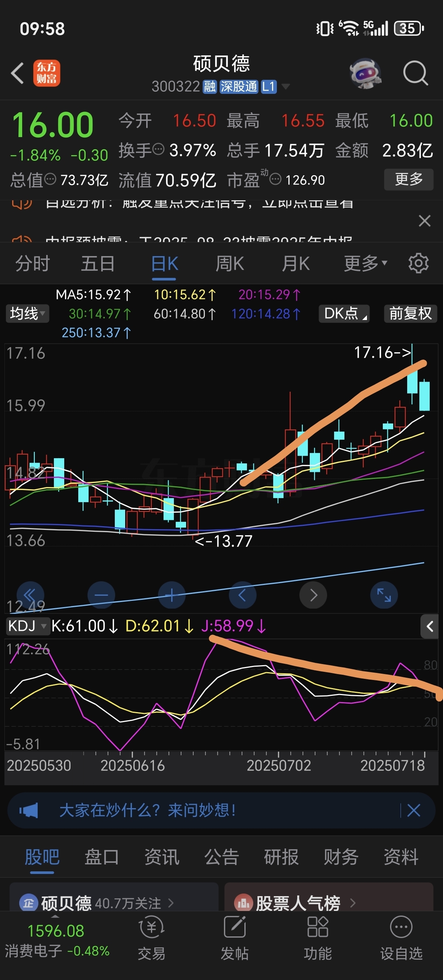Tap the battery status icon
The height and width of the screenshot is (980, 443).
409,28
